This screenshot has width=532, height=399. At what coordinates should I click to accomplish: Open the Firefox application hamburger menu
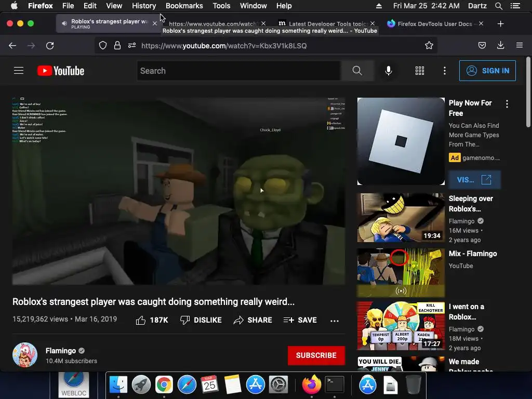tap(520, 46)
